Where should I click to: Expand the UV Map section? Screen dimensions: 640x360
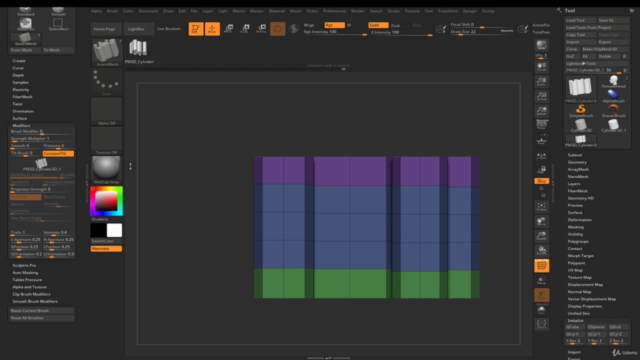click(575, 270)
